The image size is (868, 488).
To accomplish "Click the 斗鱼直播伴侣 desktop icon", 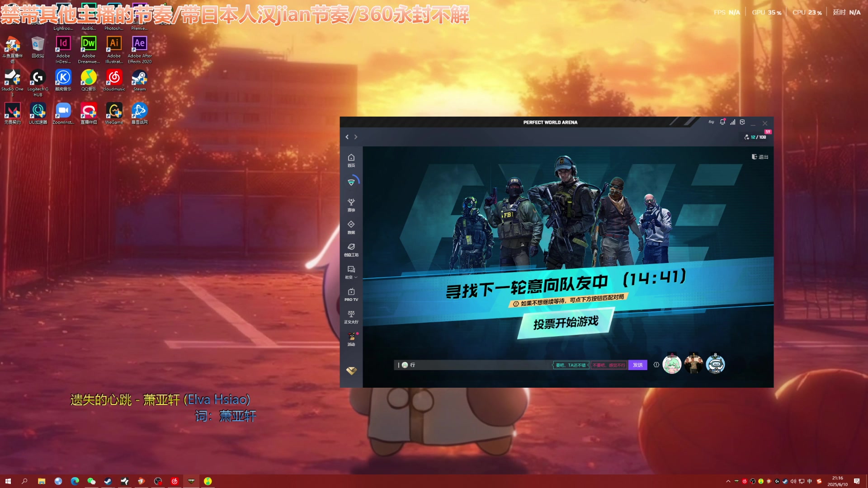I will tap(13, 50).
